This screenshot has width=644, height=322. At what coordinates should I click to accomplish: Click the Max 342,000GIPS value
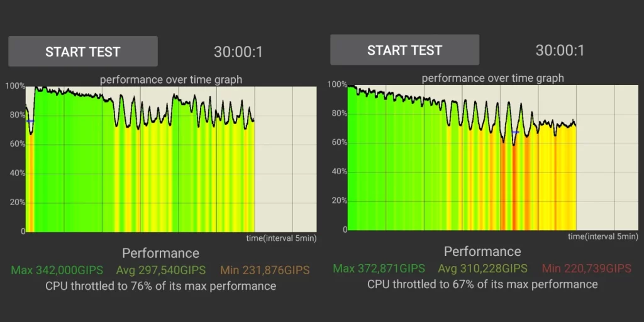tap(57, 270)
